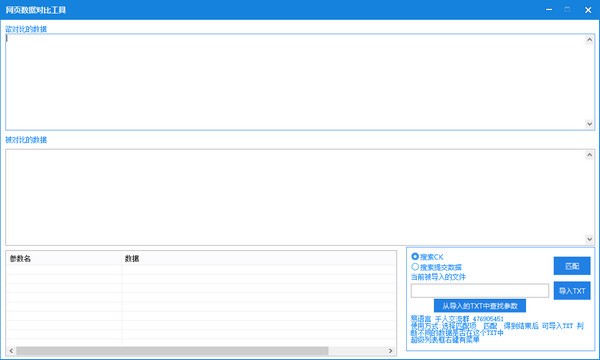Click the table's left scroll arrow

pyautogui.click(x=11, y=350)
